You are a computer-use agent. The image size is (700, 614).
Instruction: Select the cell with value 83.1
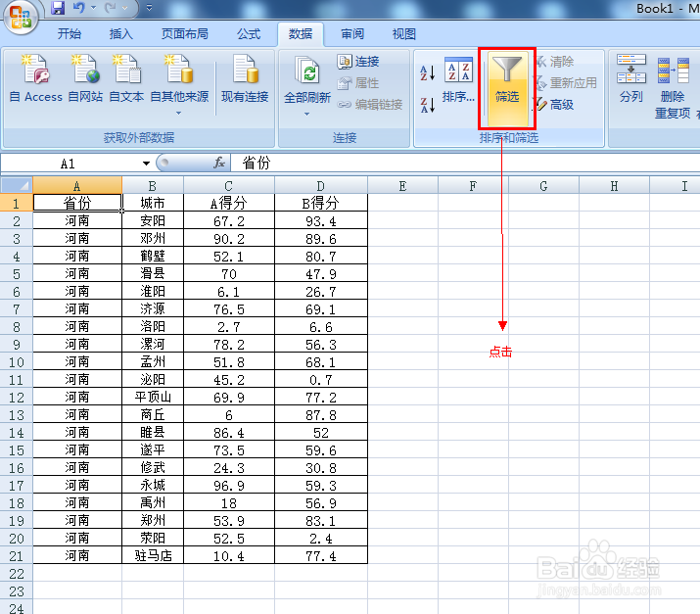[320, 520]
